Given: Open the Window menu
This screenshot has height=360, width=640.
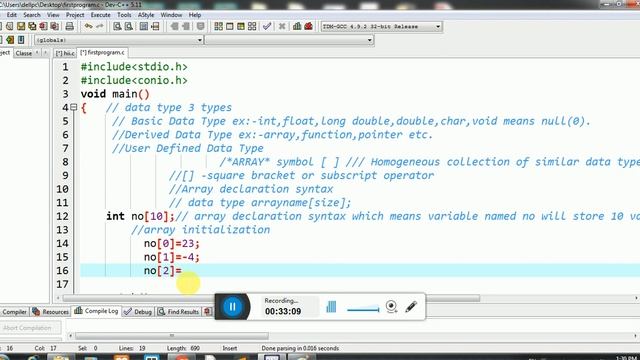Looking at the screenshot, I should click(x=171, y=15).
